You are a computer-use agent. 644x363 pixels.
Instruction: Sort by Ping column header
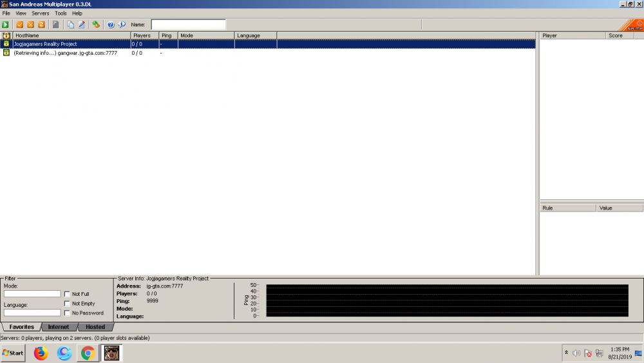168,35
